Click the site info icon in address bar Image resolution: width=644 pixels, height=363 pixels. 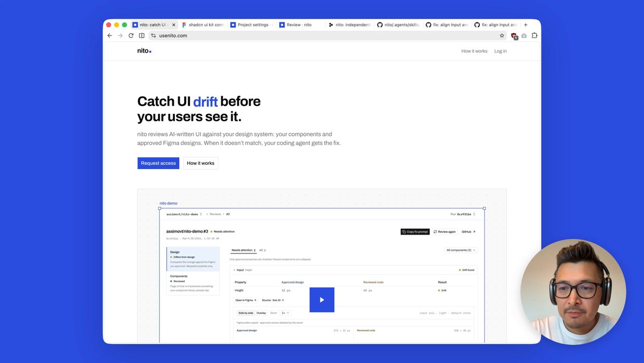coord(153,35)
